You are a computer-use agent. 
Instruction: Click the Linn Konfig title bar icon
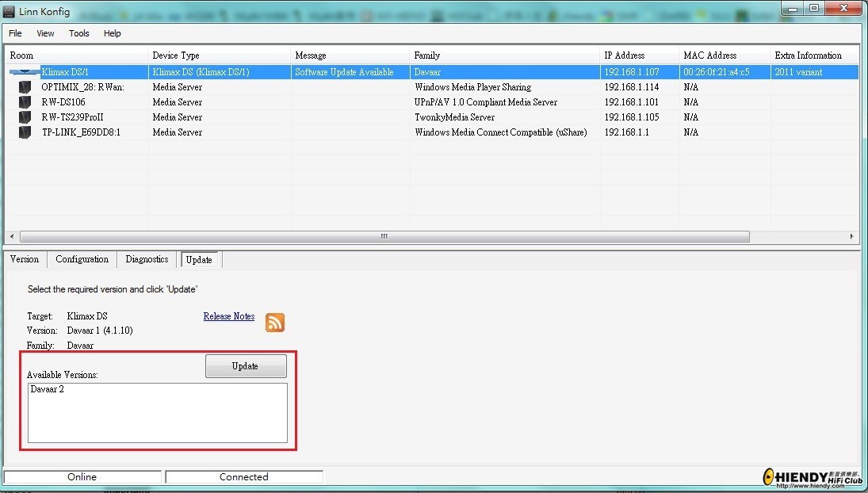pyautogui.click(x=9, y=11)
